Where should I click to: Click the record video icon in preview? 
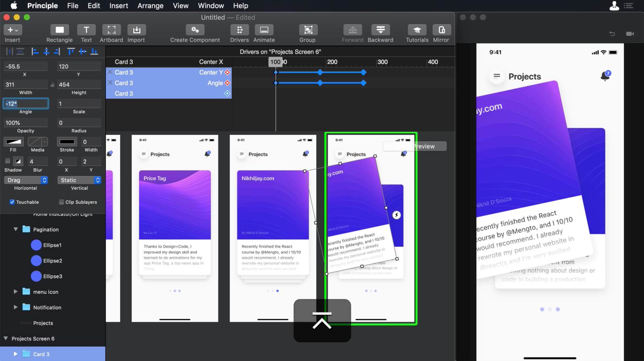630,34
